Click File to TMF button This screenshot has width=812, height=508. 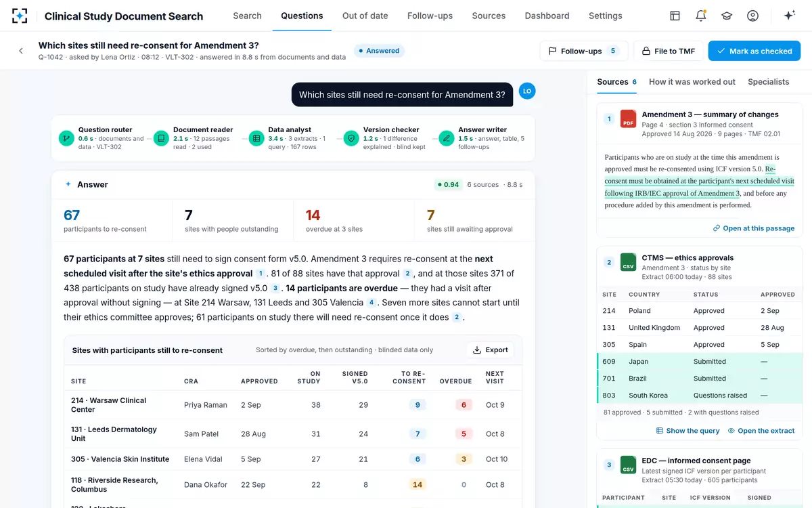pos(669,51)
